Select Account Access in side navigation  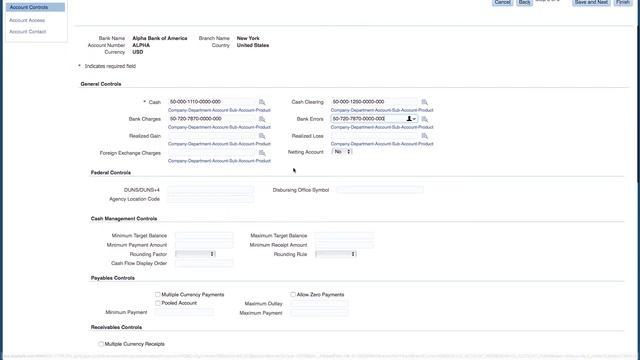click(27, 20)
